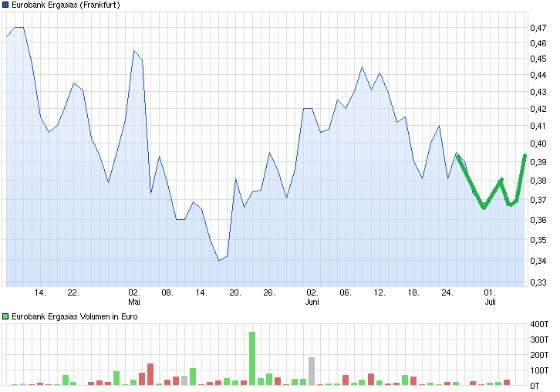Click the 'Mai' month label
Viewport: 560px width, 392px height.
[134, 302]
